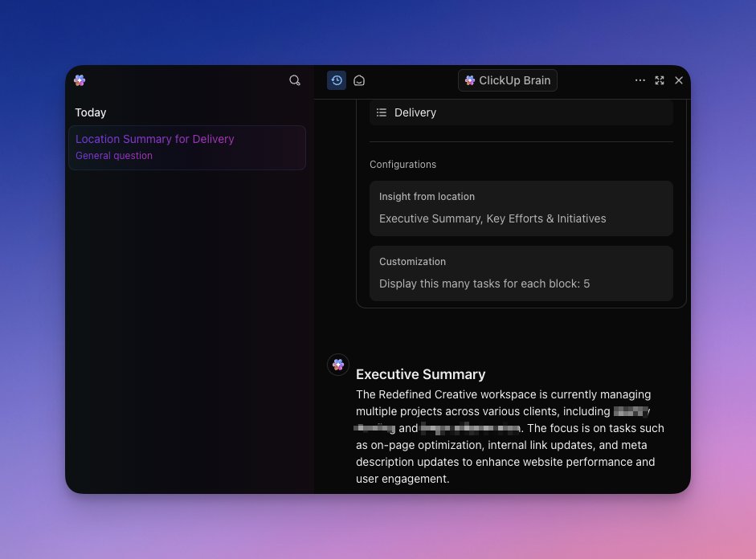Click the ClickUp Brain logo in sidebar

pos(80,80)
